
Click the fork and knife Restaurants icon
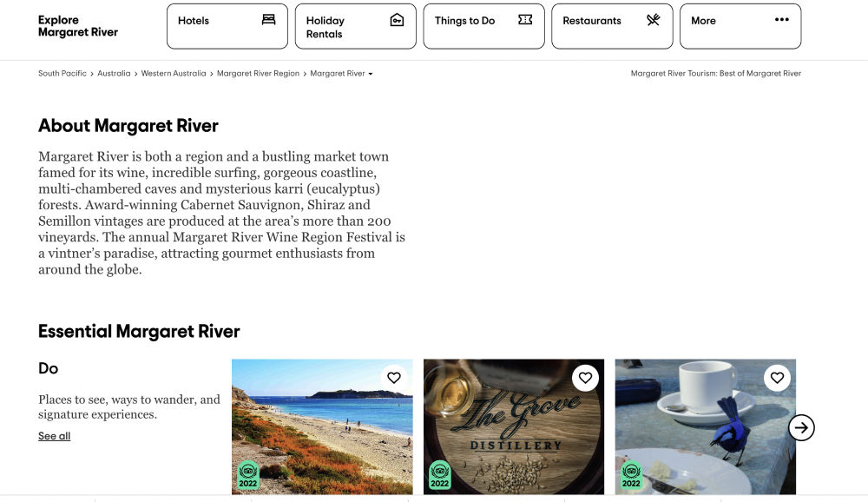click(654, 20)
